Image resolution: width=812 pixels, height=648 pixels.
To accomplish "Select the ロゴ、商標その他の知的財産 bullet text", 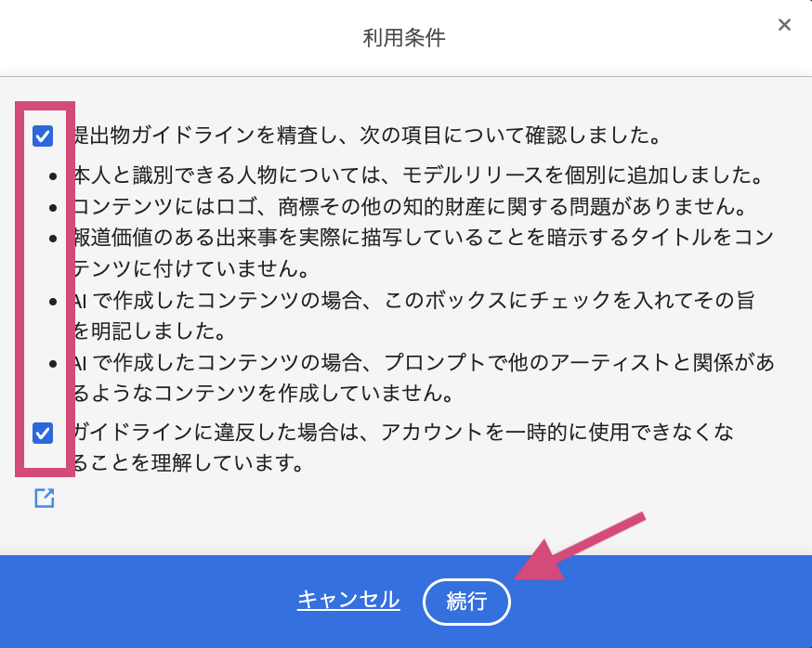I will (x=410, y=206).
